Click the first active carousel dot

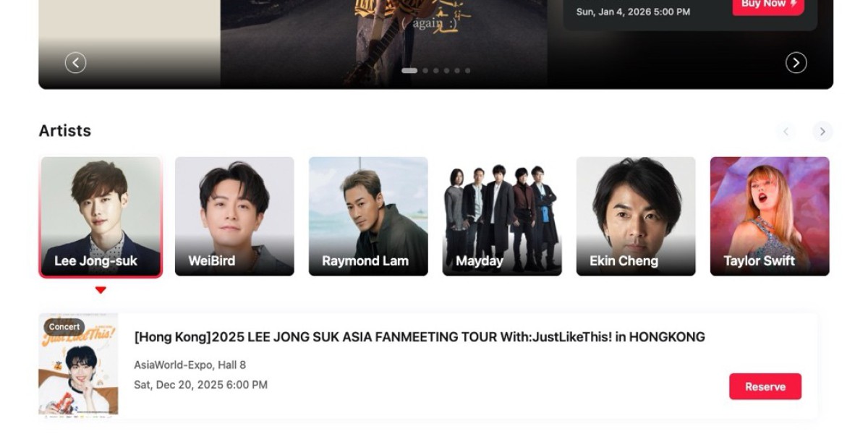409,71
